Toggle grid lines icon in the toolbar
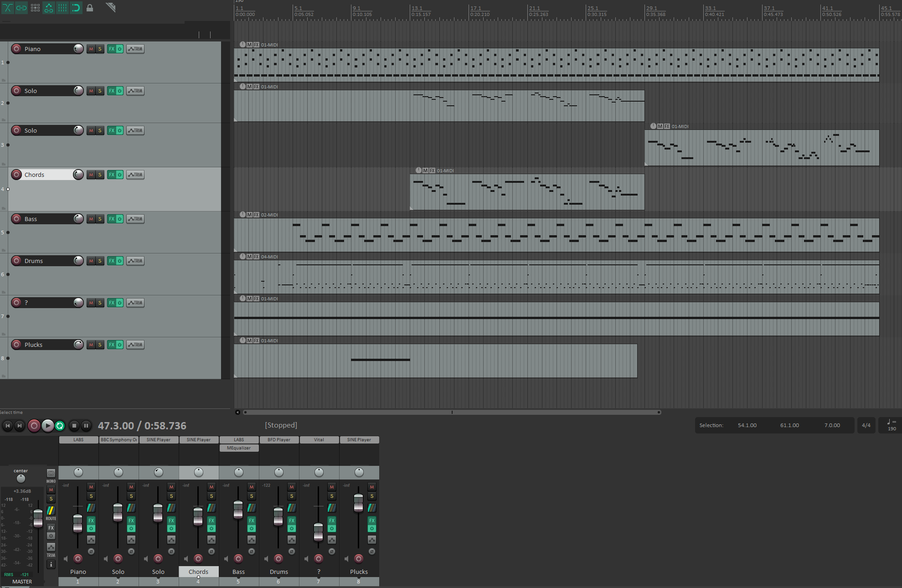 [x=62, y=8]
